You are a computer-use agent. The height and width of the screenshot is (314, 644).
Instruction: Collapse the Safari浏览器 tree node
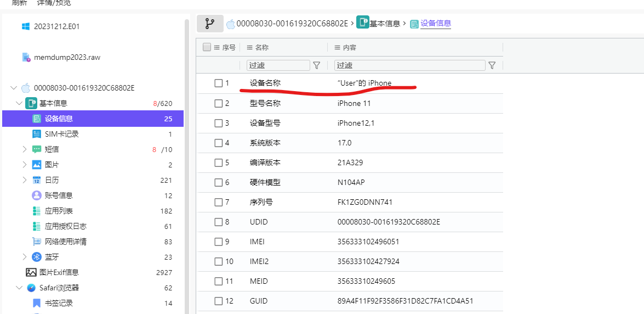pyautogui.click(x=19, y=288)
